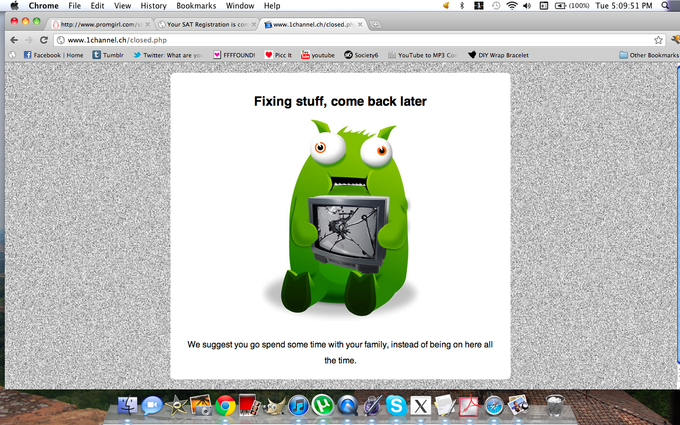
Task: Open the Wi-Fi status menu
Action: 512,6
